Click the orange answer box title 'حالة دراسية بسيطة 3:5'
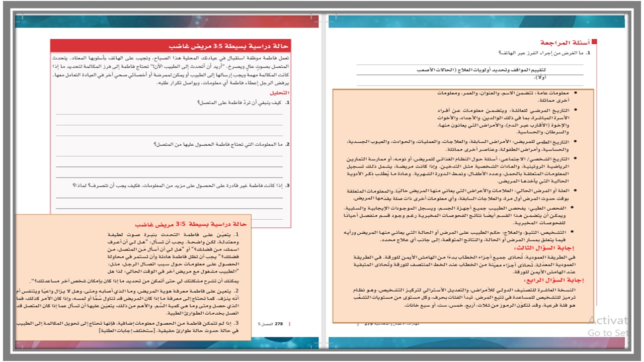 pyautogui.click(x=191, y=225)
